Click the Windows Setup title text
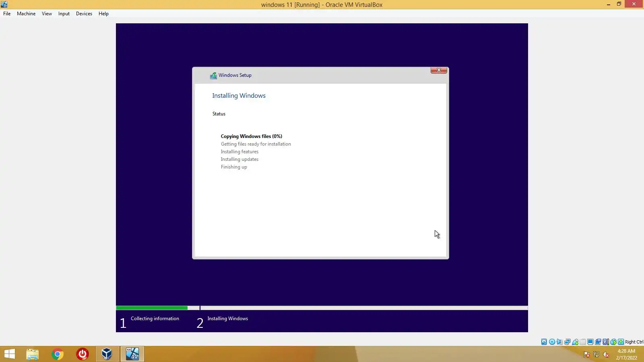 point(235,75)
